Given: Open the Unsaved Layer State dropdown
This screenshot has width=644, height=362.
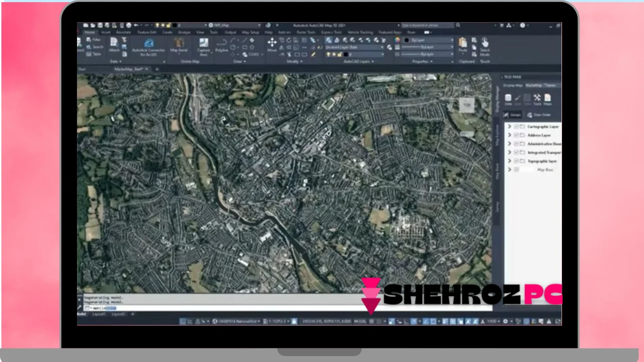Looking at the screenshot, I should [x=355, y=47].
